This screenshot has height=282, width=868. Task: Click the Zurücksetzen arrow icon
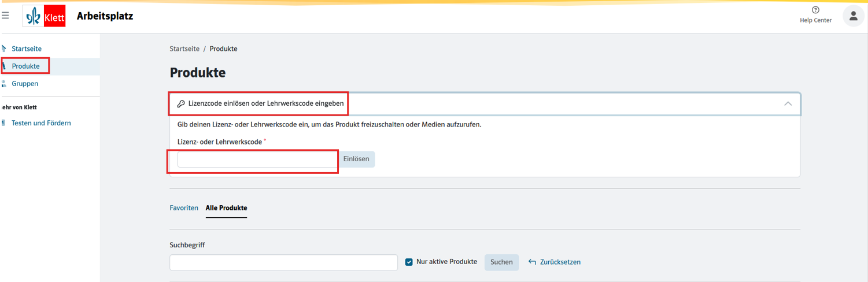pos(532,262)
